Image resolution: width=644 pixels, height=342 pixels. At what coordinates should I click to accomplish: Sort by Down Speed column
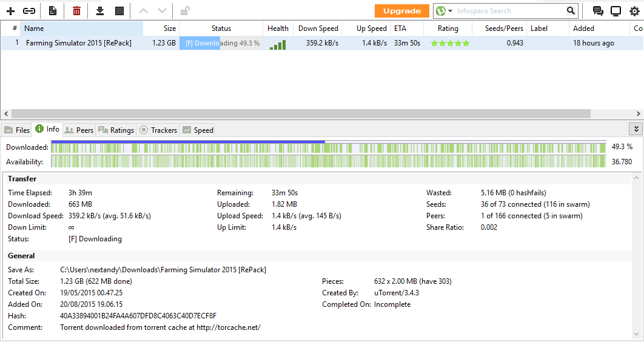318,29
